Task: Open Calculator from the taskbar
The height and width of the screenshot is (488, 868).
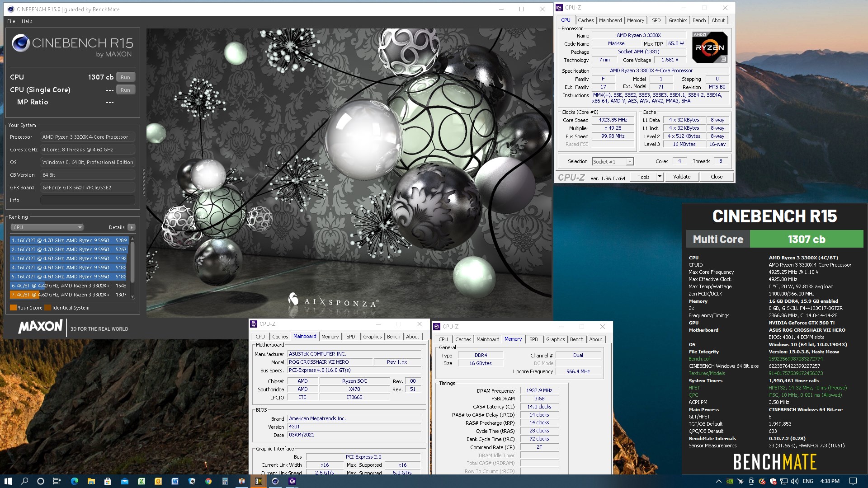Action: pyautogui.click(x=225, y=481)
